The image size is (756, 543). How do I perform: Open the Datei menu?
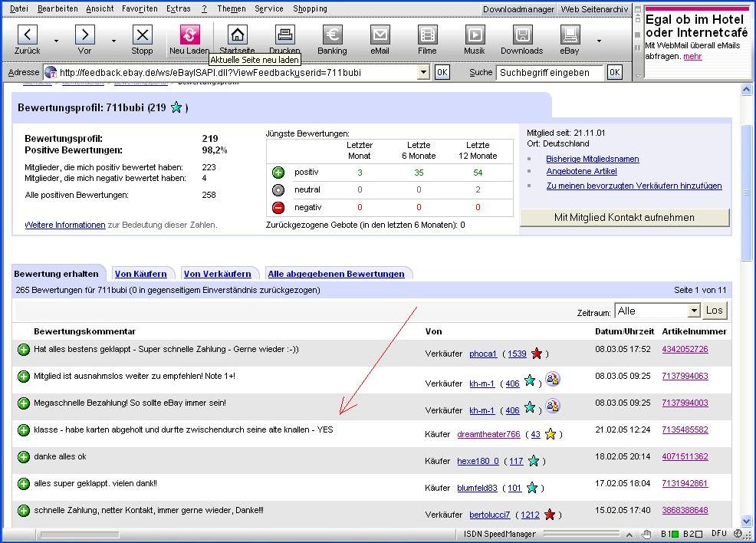19,8
